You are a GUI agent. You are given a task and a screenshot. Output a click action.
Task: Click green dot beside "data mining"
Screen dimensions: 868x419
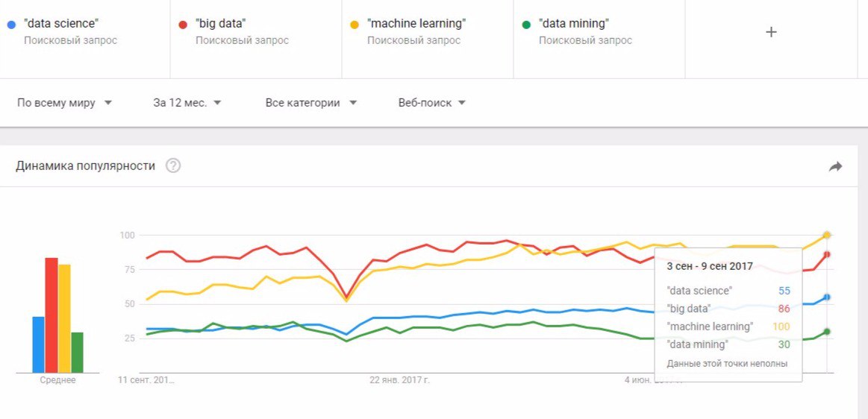click(x=526, y=25)
